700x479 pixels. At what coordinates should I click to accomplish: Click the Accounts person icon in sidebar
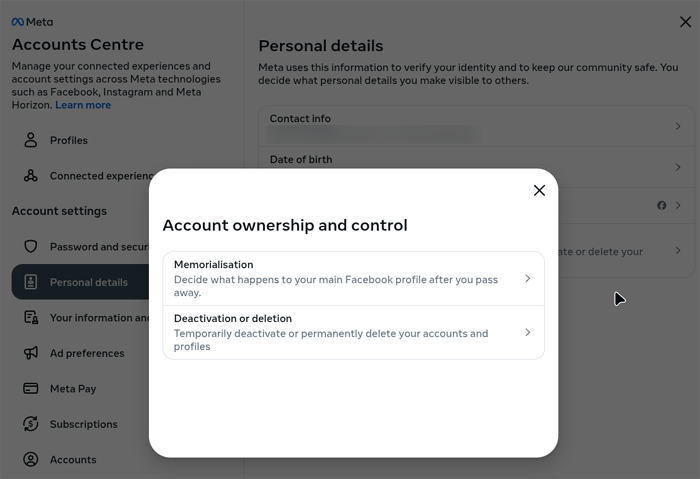(31, 460)
